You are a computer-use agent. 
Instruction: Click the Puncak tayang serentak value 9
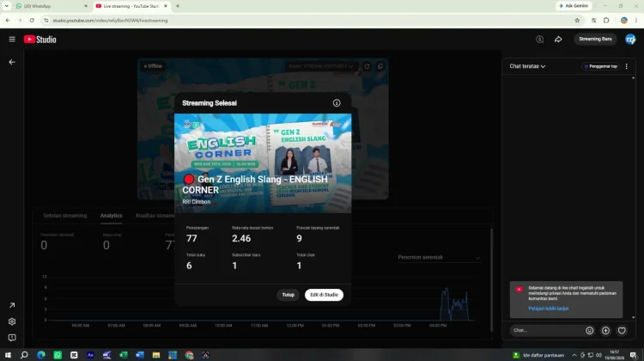(x=299, y=238)
